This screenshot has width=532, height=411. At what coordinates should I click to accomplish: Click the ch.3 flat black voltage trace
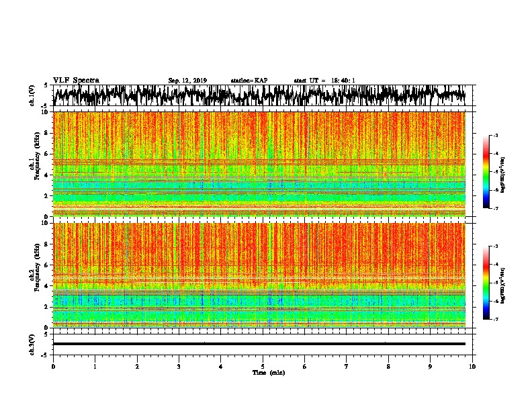259,344
